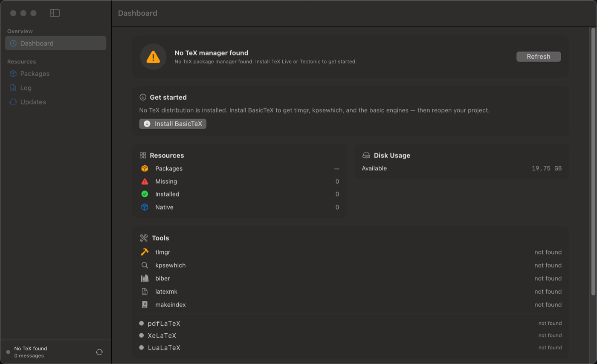Click the No TeX manager found heading
The image size is (597, 364).
[x=212, y=53]
